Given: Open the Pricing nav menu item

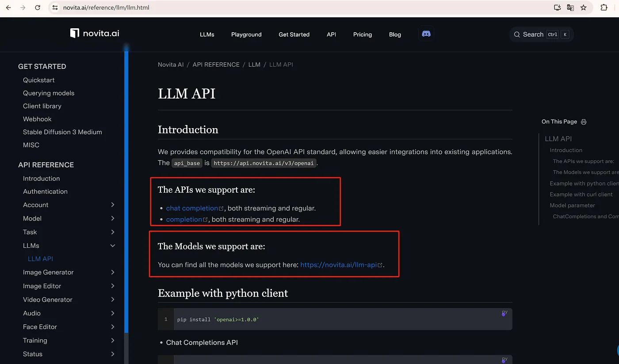Looking at the screenshot, I should [362, 34].
